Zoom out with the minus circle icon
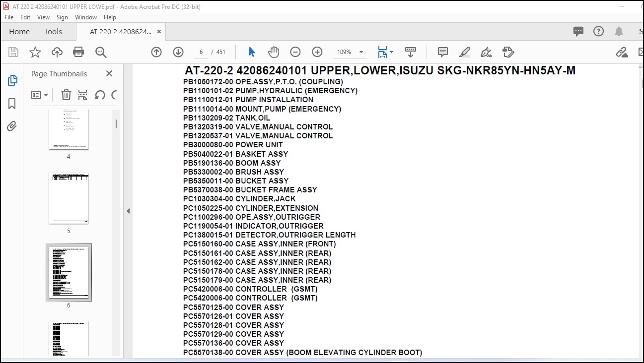The width and height of the screenshot is (644, 363). [x=295, y=52]
